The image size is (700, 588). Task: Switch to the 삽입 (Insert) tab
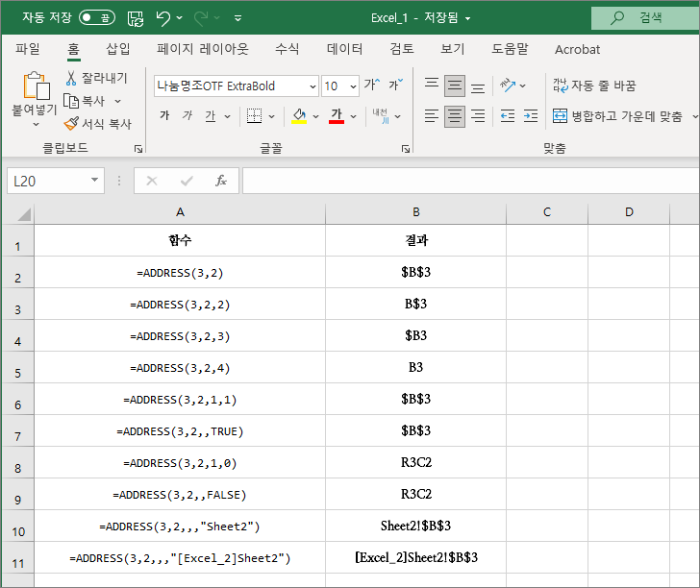[118, 49]
